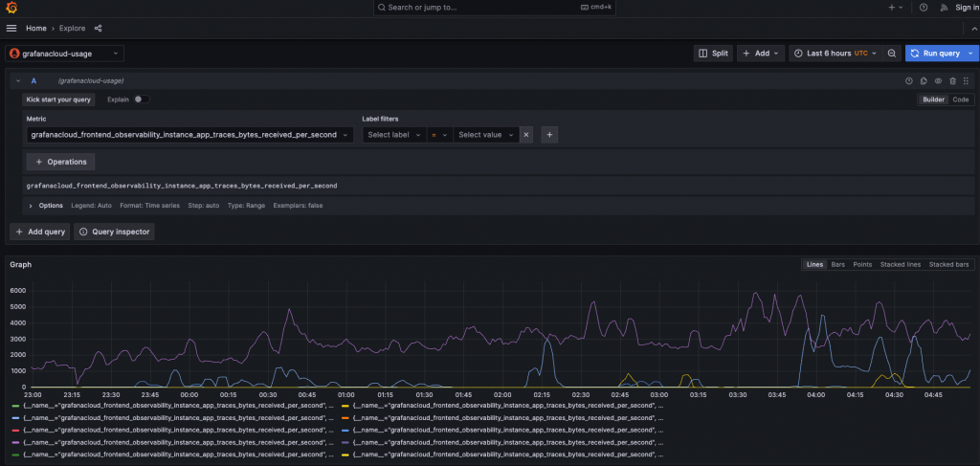Click the Add query button
980x466 pixels.
point(40,232)
